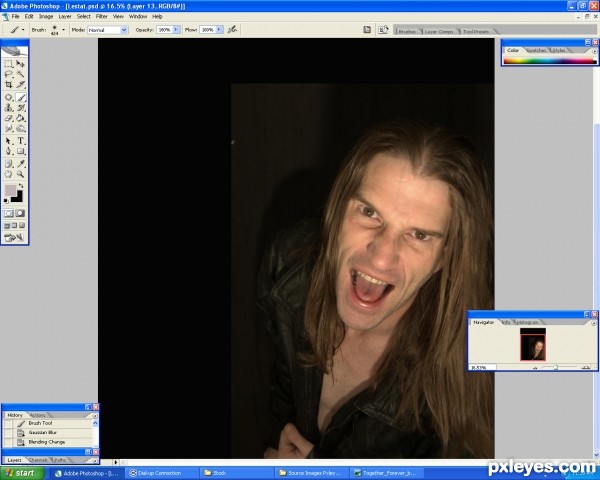Switch to the Swatches tab
This screenshot has height=480, width=600.
[536, 51]
